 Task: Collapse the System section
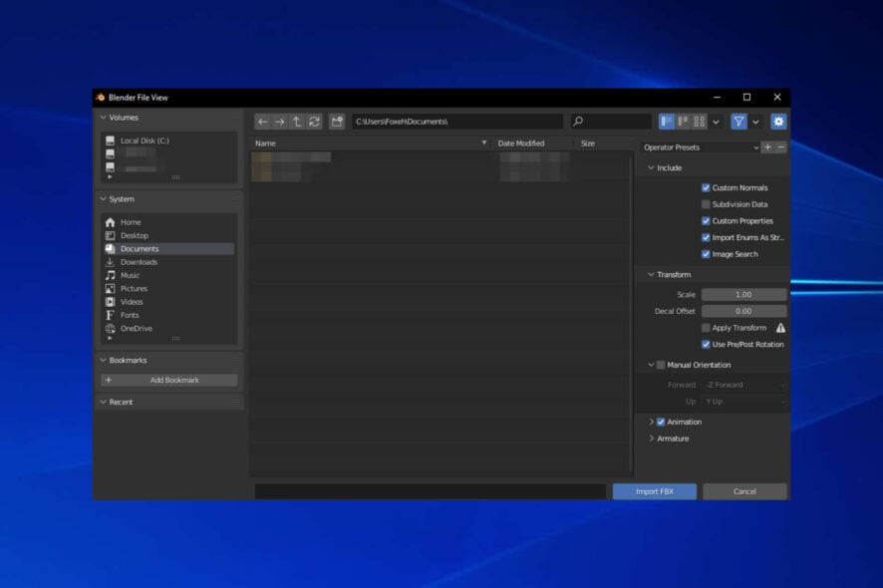(103, 198)
